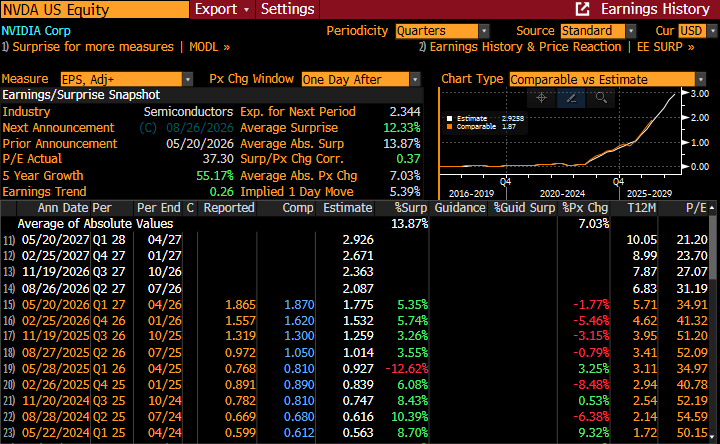Sort by the Ann Date column header
The width and height of the screenshot is (720, 444).
[x=62, y=208]
